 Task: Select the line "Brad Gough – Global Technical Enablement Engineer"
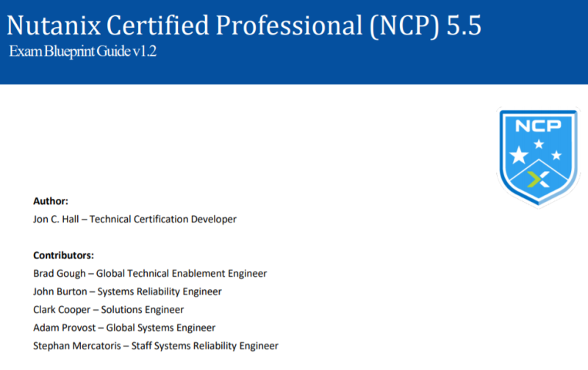pyautogui.click(x=150, y=274)
